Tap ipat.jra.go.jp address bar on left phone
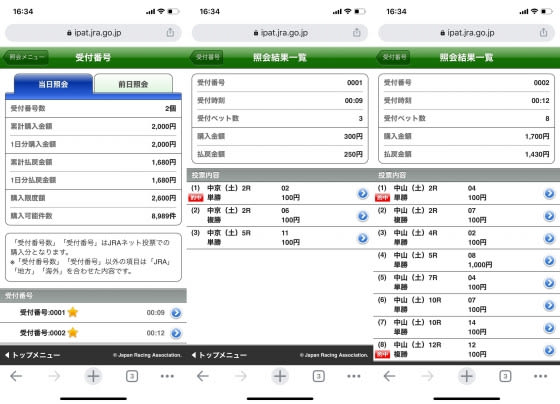The height and width of the screenshot is (404, 560). click(93, 33)
